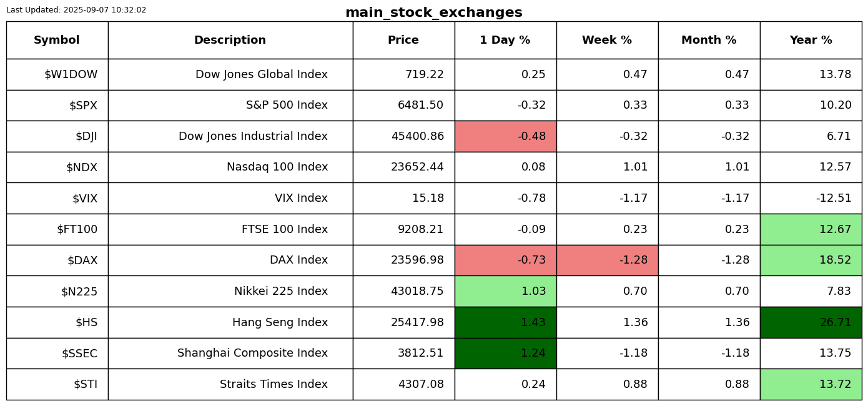The width and height of the screenshot is (868, 406).
Task: Click the Last Updated timestamp text
Action: point(76,10)
